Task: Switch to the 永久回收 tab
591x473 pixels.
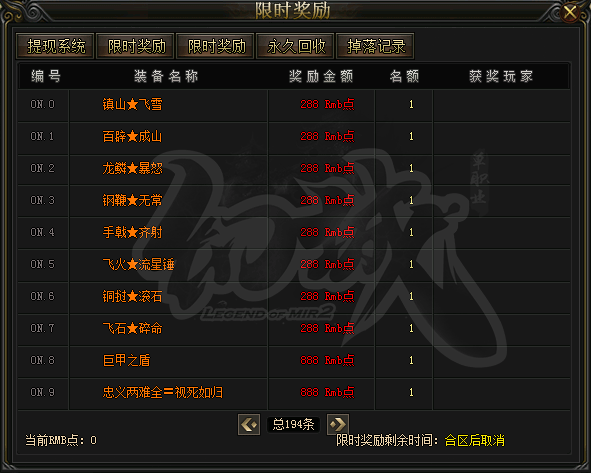Action: (x=295, y=46)
